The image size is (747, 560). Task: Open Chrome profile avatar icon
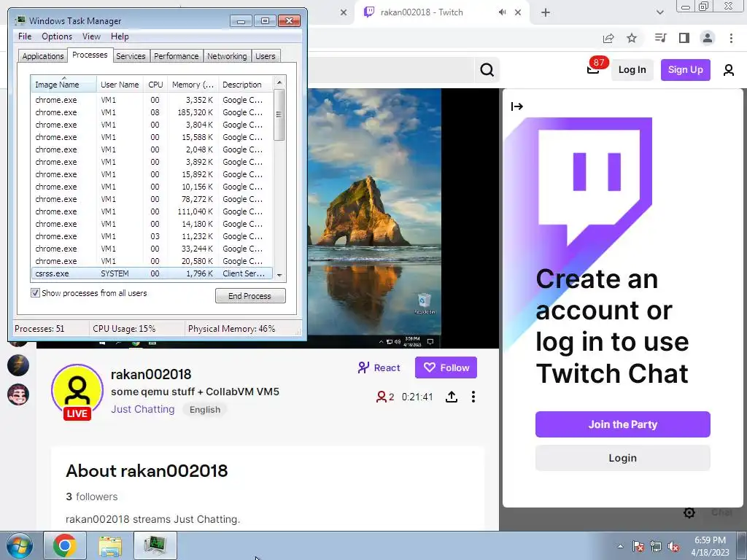(x=708, y=38)
